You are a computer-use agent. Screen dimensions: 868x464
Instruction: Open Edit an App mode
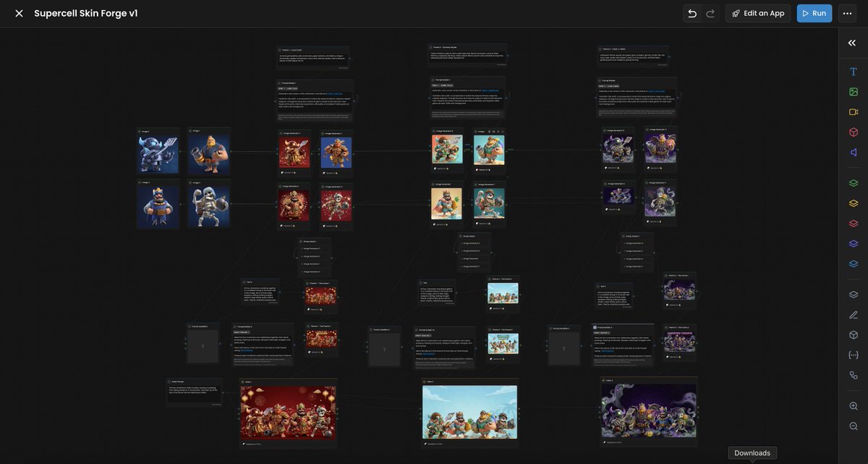(x=758, y=13)
